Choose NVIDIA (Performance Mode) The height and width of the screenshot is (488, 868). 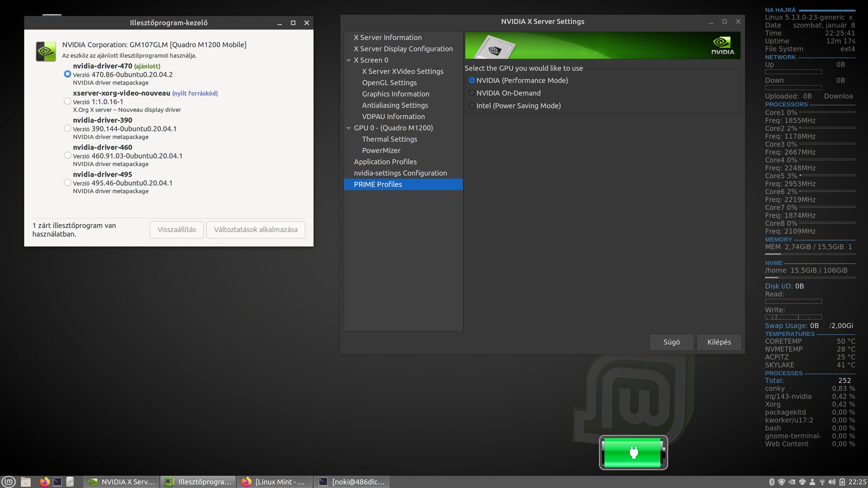pos(472,80)
